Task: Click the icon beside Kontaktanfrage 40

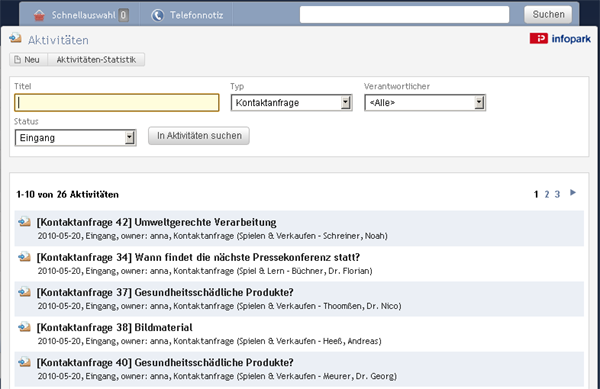Action: pyautogui.click(x=24, y=362)
